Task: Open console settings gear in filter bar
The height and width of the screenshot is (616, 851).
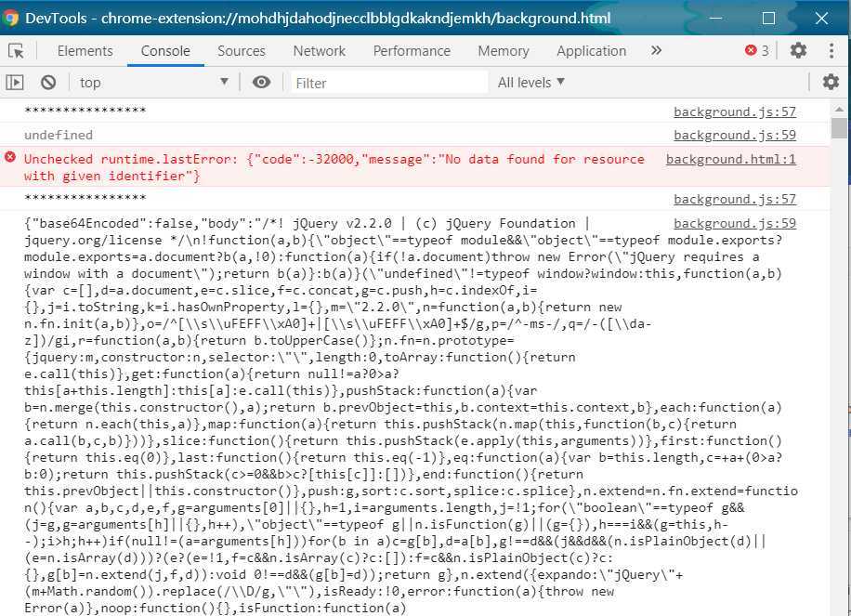Action: point(831,82)
